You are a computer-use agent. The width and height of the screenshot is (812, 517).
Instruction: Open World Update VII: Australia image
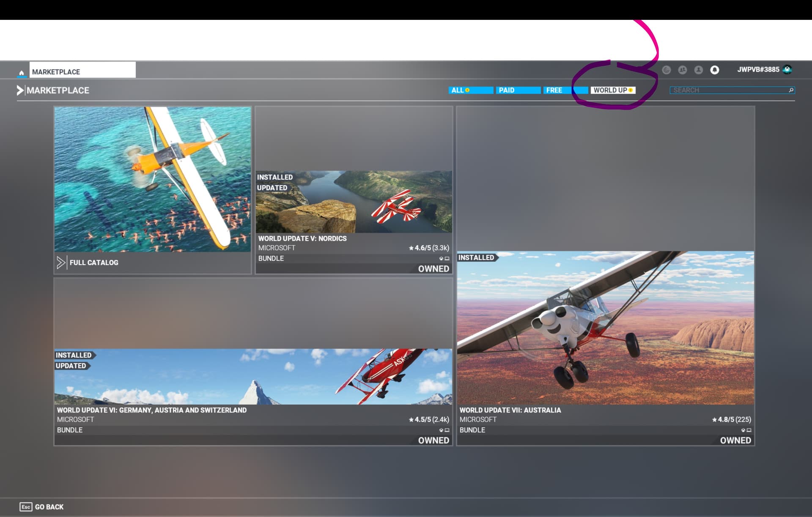point(605,328)
